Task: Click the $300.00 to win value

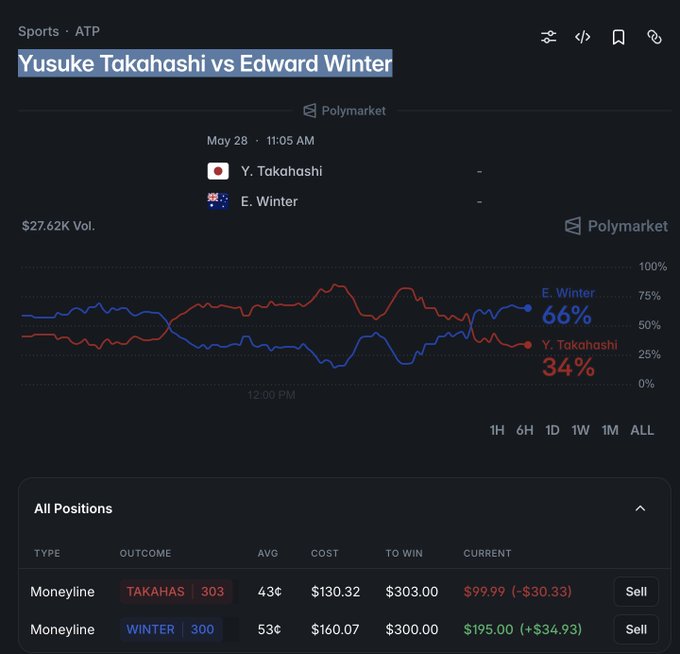Action: click(412, 629)
